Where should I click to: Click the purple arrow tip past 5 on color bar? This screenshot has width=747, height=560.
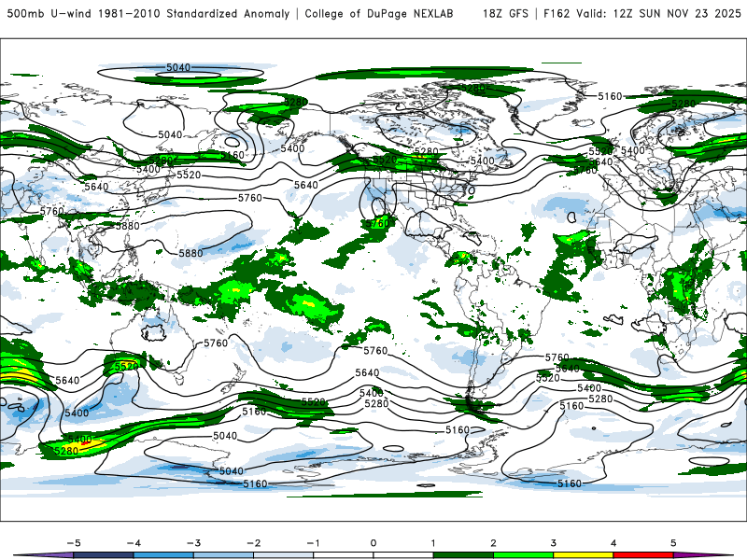point(703,555)
